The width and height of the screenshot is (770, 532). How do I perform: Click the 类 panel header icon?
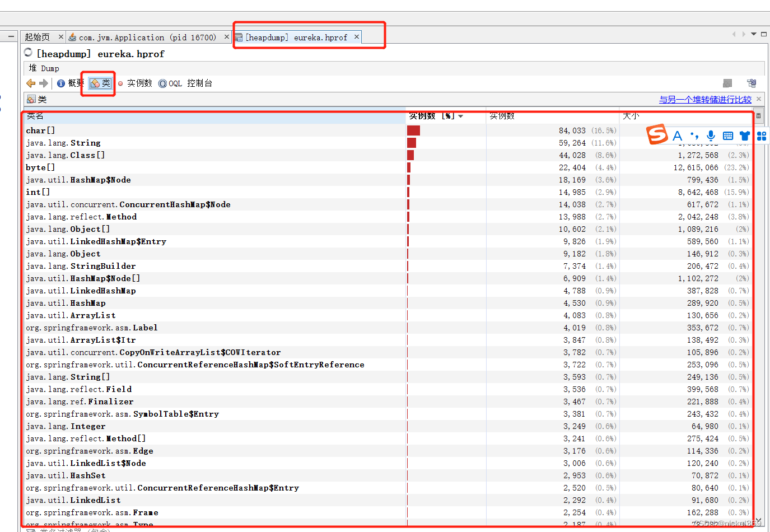click(31, 99)
